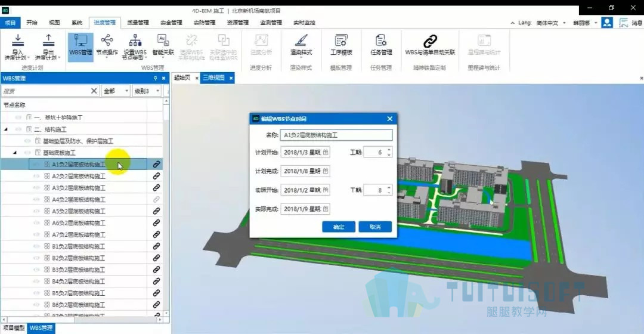Image resolution: width=644 pixels, height=334 pixels.
Task: Switch to the 起始页 document tab
Action: [182, 78]
